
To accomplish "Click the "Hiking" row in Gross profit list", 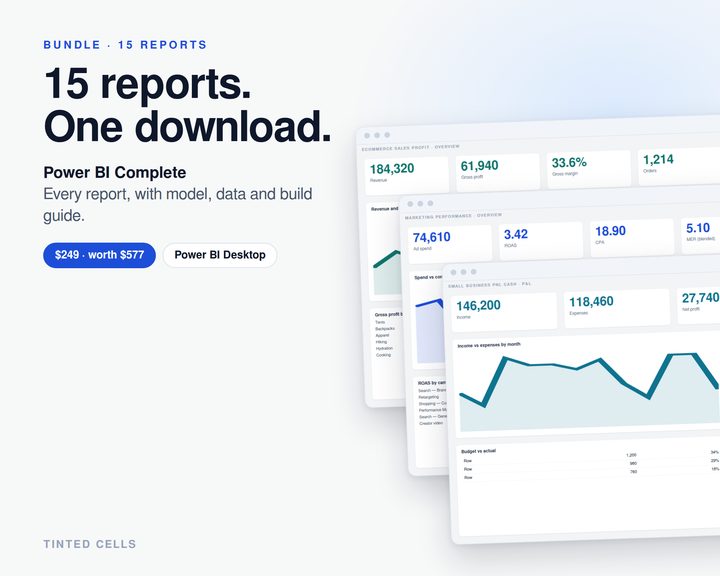I will (x=381, y=342).
